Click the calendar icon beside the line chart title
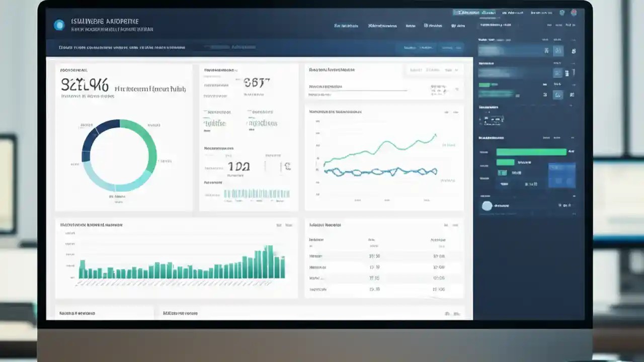Viewport: 644px width, 362px height. [446, 112]
